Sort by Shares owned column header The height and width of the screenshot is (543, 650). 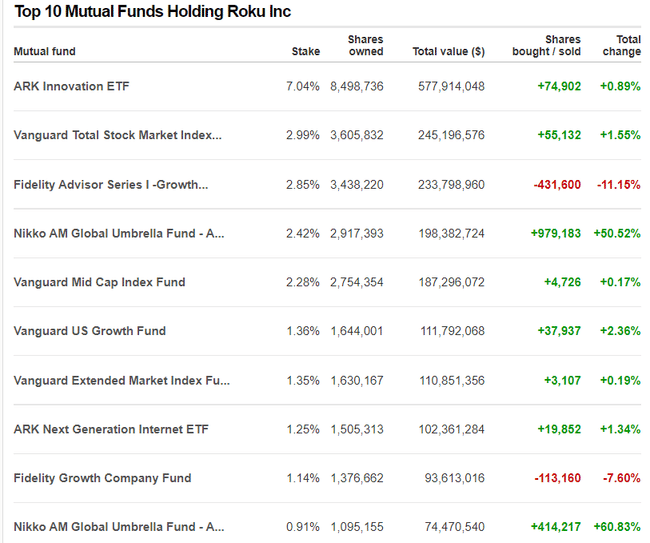(365, 45)
